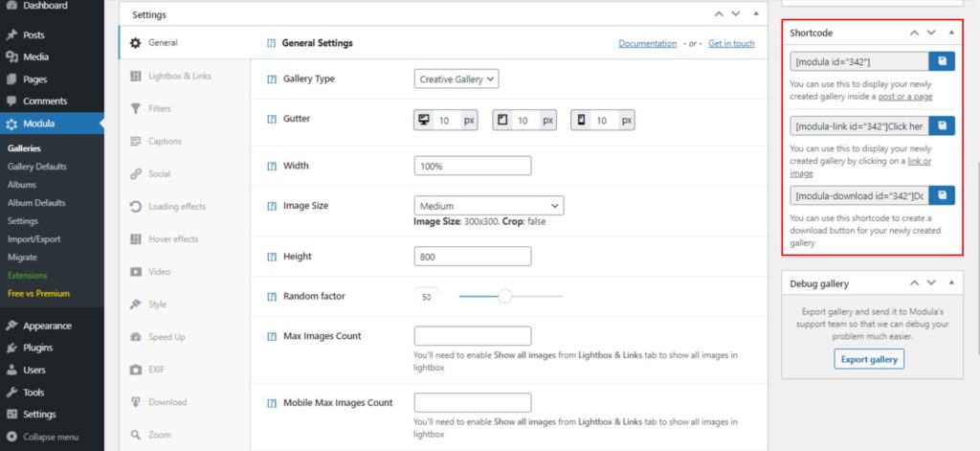Open the Documentation link
The height and width of the screenshot is (451, 980).
(x=647, y=43)
